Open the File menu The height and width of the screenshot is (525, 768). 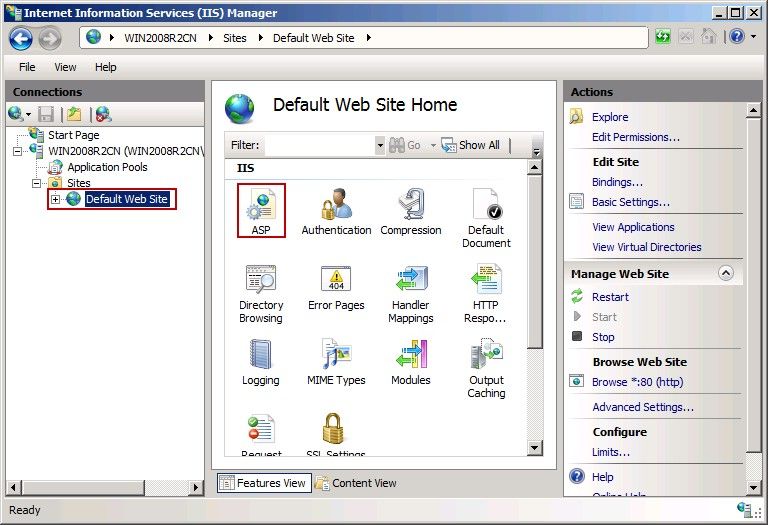click(x=27, y=67)
